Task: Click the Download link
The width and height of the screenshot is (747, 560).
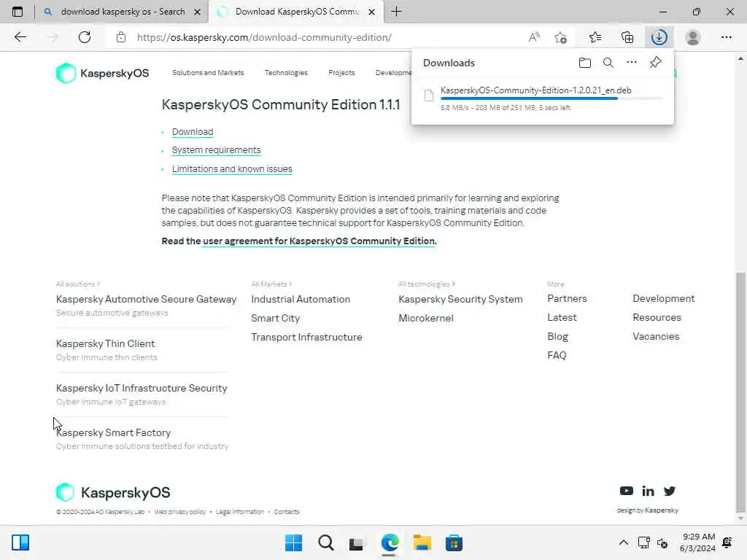Action: tap(193, 131)
